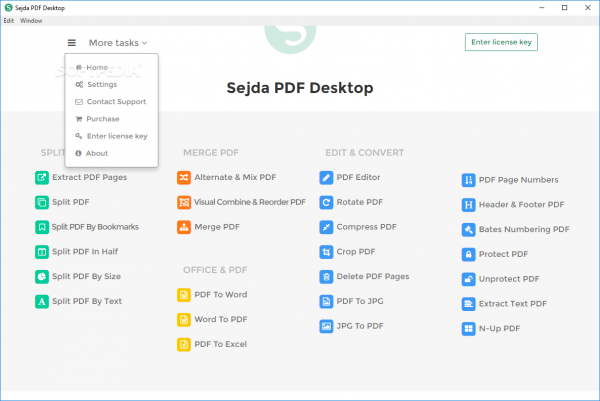Select the Merge PDF icon
600x401 pixels.
pyautogui.click(x=184, y=227)
